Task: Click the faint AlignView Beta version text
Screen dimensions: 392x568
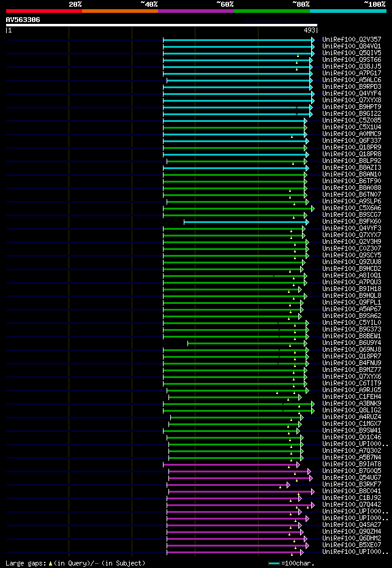Action: tap(281, 21)
